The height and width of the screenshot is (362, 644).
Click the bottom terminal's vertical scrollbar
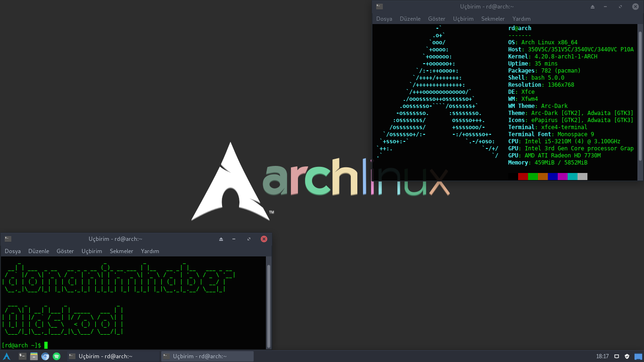click(x=269, y=305)
